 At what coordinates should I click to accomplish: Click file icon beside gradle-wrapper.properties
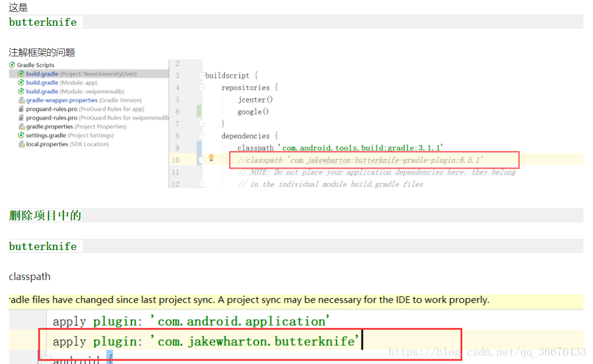click(22, 100)
